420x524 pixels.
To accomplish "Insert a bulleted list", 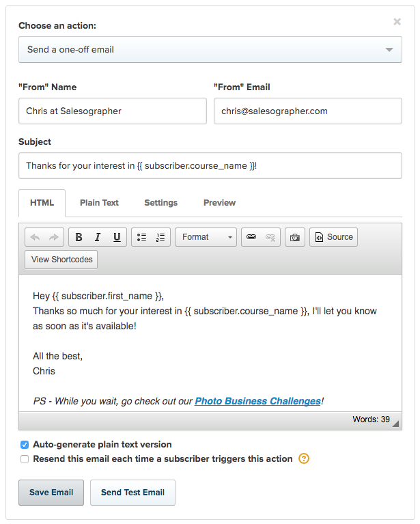I will 141,237.
